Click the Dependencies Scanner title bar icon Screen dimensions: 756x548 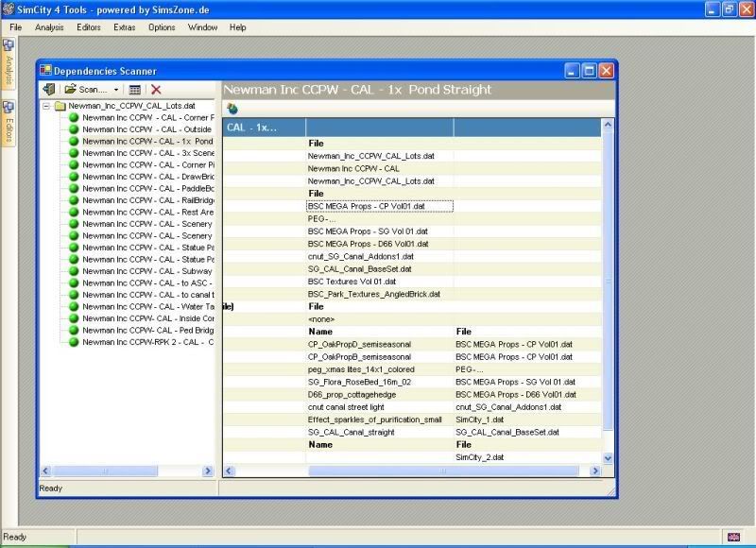45,71
